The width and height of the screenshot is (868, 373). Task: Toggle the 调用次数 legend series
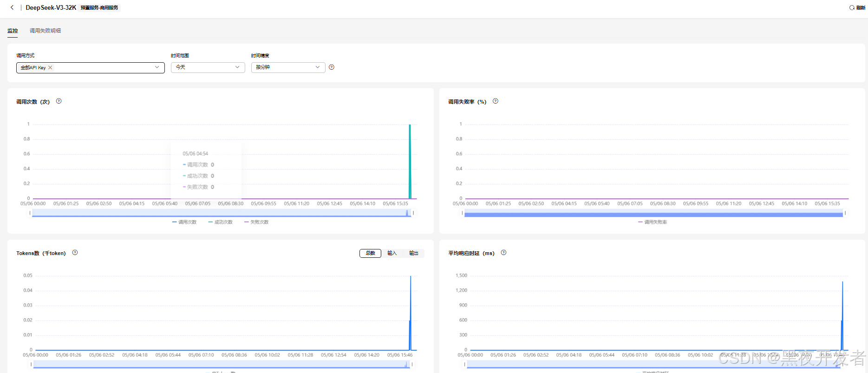point(184,222)
